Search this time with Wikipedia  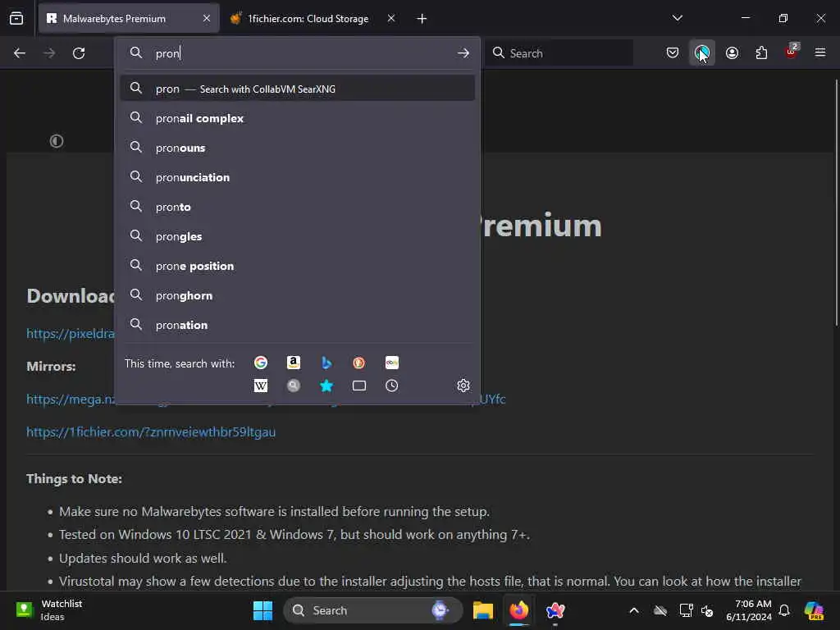tap(261, 386)
